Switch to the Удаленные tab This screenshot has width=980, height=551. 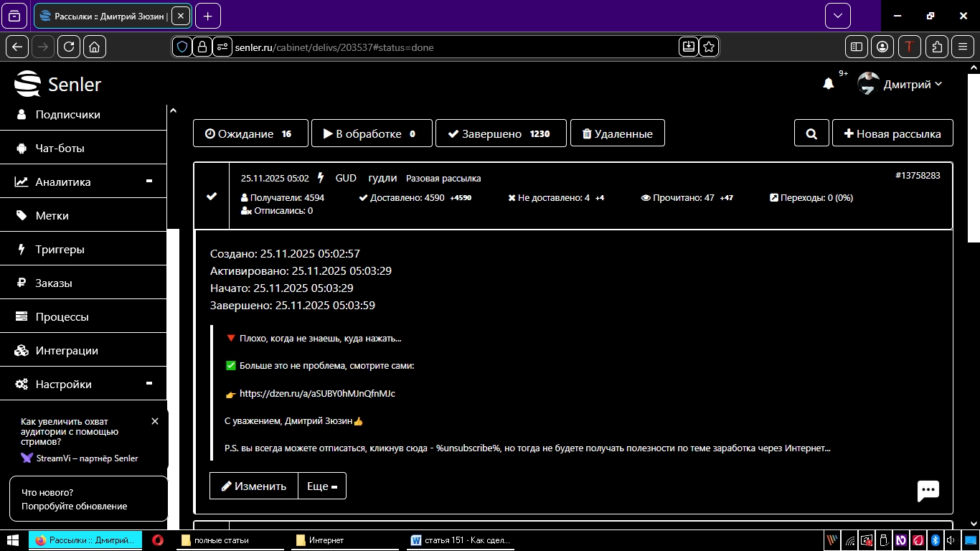click(x=617, y=133)
